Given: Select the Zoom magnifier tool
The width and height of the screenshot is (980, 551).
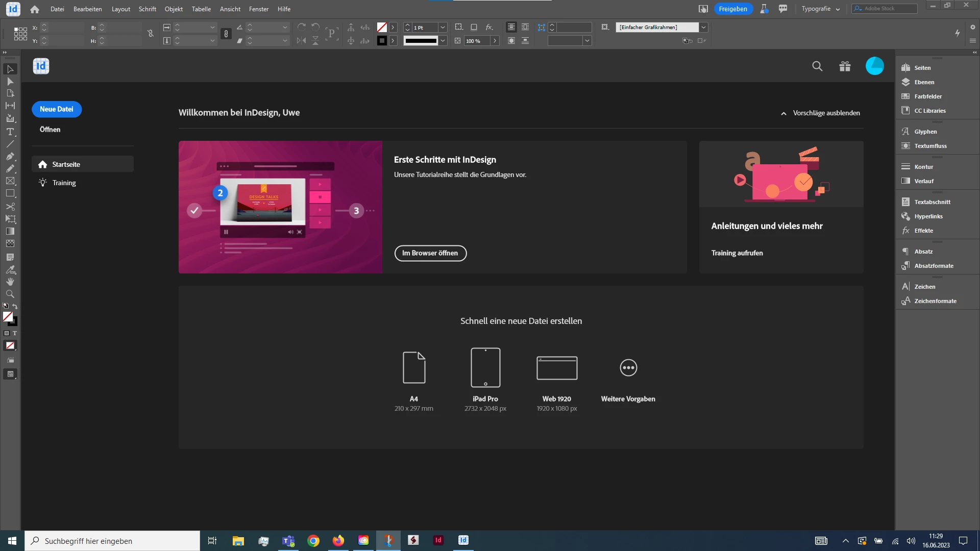Looking at the screenshot, I should (x=10, y=294).
